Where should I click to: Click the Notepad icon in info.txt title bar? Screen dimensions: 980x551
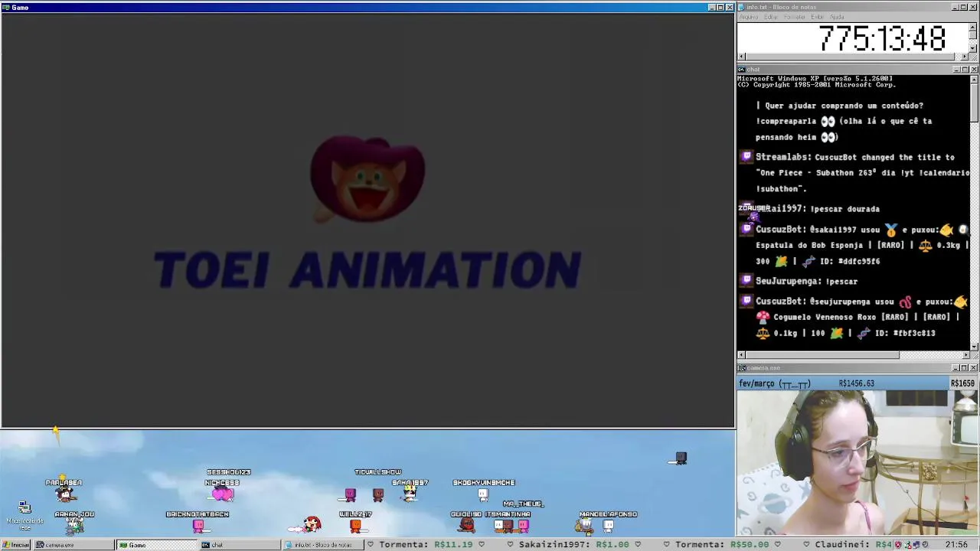(x=741, y=7)
